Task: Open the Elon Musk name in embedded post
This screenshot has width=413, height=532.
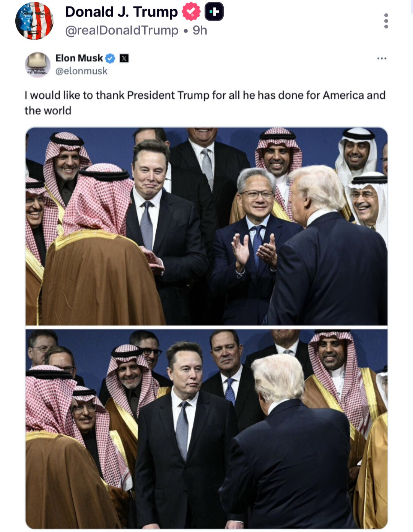Action: coord(79,58)
